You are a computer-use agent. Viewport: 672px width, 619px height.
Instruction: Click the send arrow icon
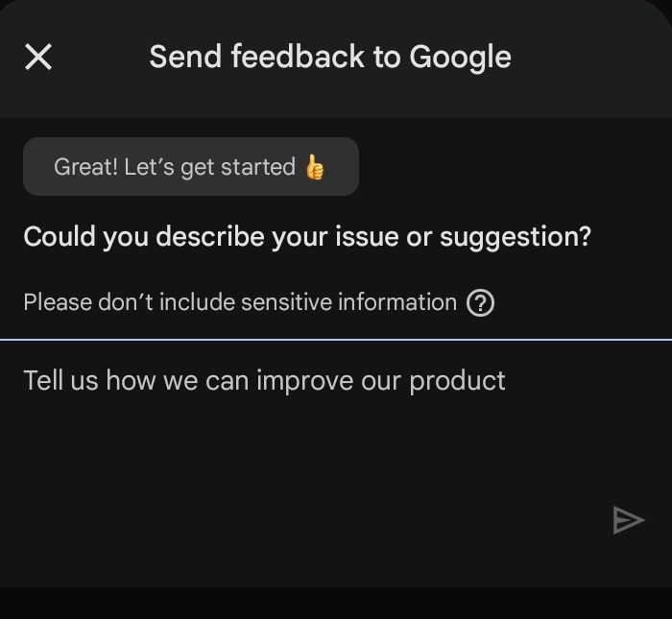(x=628, y=520)
